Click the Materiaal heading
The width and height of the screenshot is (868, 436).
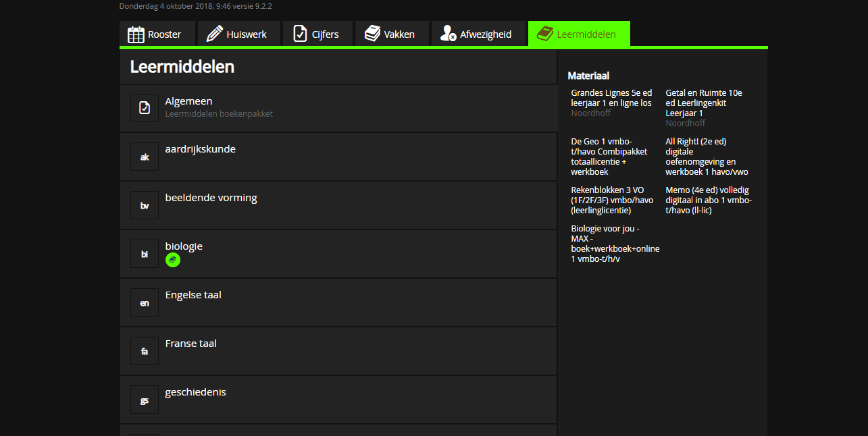tap(588, 76)
